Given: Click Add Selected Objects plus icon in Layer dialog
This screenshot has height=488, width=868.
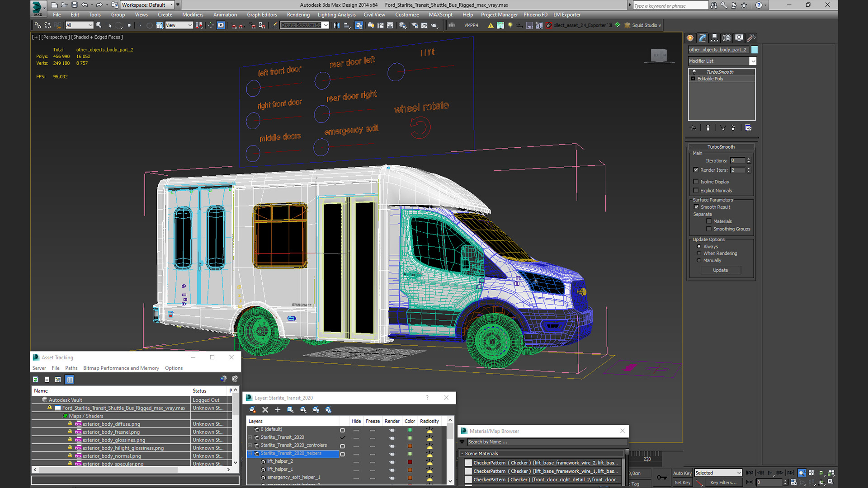Looking at the screenshot, I should [278, 410].
